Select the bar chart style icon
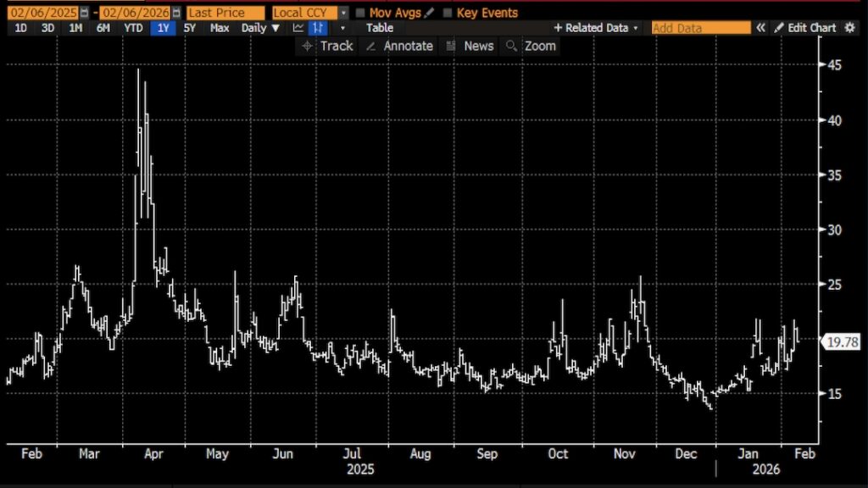The width and height of the screenshot is (868, 488). (x=319, y=28)
